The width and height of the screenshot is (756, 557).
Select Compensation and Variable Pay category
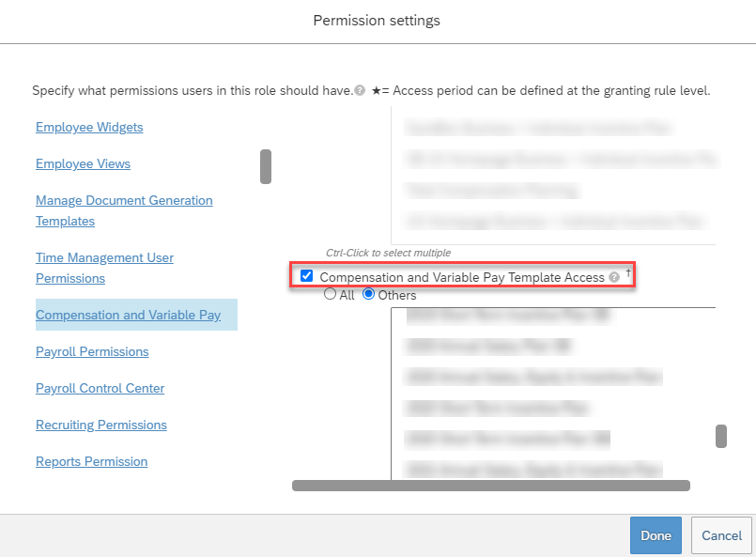pyautogui.click(x=129, y=315)
